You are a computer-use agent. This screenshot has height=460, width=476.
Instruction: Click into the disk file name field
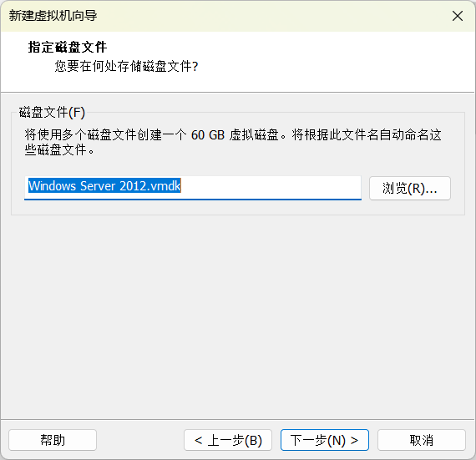(x=193, y=188)
